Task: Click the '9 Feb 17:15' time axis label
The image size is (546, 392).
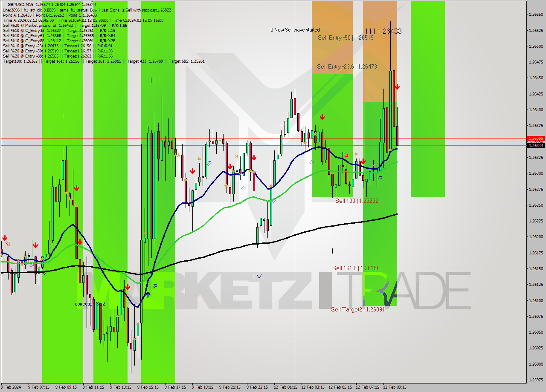Action: 175,387
